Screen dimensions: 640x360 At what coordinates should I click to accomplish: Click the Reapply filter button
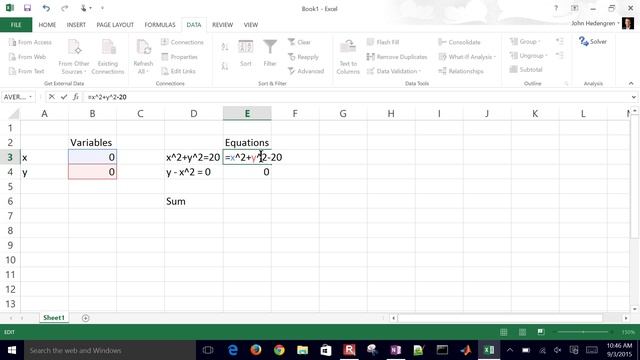tap(303, 57)
